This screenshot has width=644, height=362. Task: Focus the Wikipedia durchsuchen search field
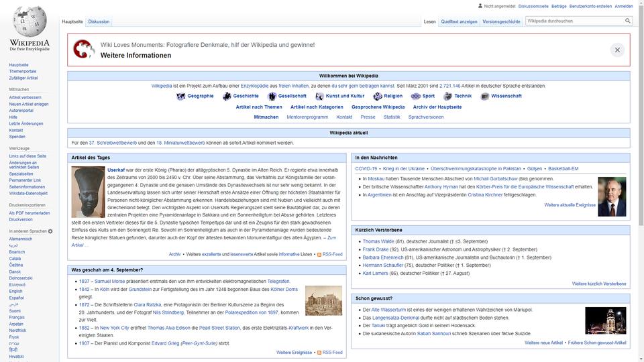(575, 21)
